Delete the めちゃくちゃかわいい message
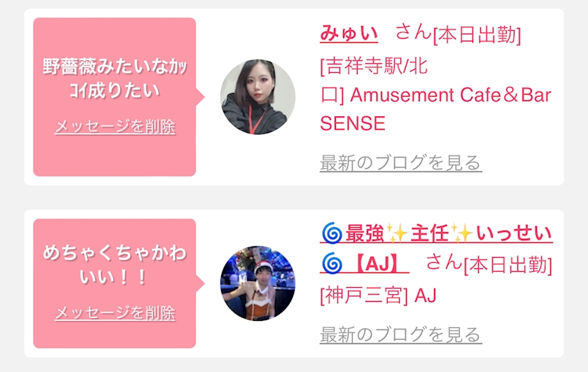Viewport: 588px width, 372px height. point(115,312)
